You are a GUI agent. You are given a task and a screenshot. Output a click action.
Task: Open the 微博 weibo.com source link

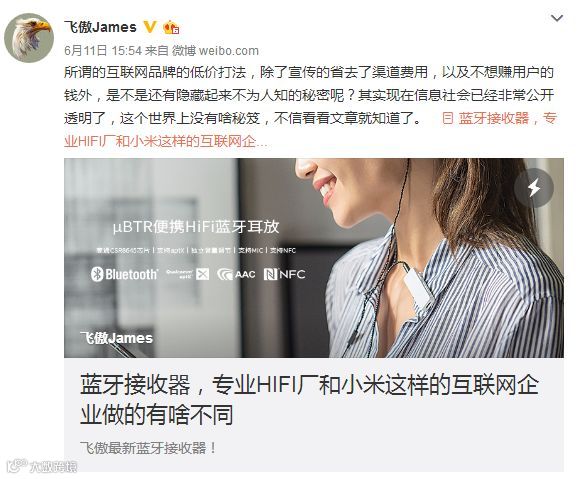[x=215, y=51]
